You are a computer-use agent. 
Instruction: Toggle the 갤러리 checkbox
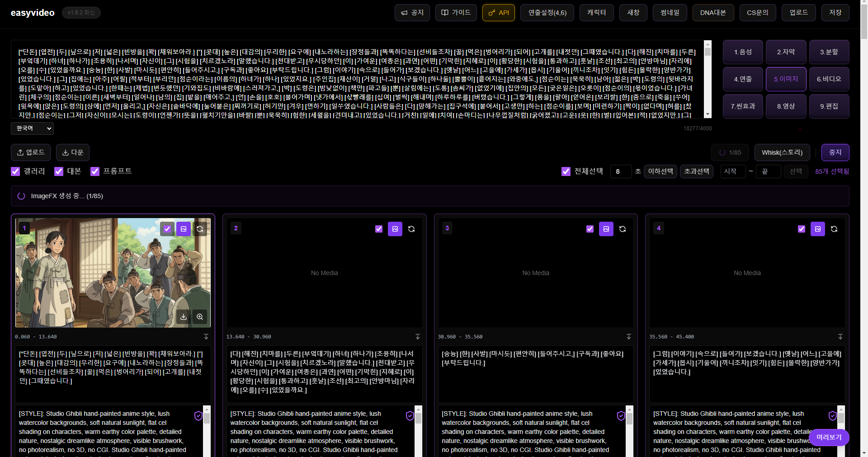click(x=15, y=171)
